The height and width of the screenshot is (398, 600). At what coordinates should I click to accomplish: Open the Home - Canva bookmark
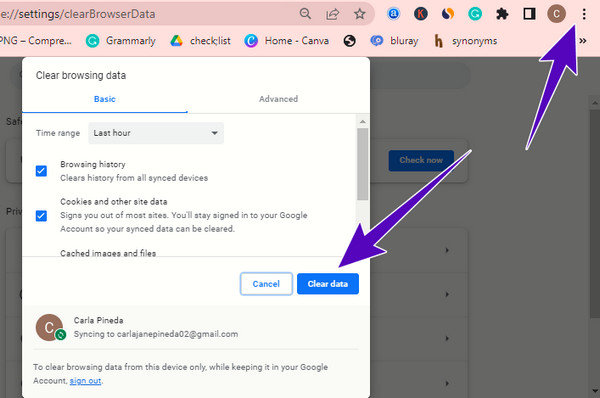tap(287, 41)
